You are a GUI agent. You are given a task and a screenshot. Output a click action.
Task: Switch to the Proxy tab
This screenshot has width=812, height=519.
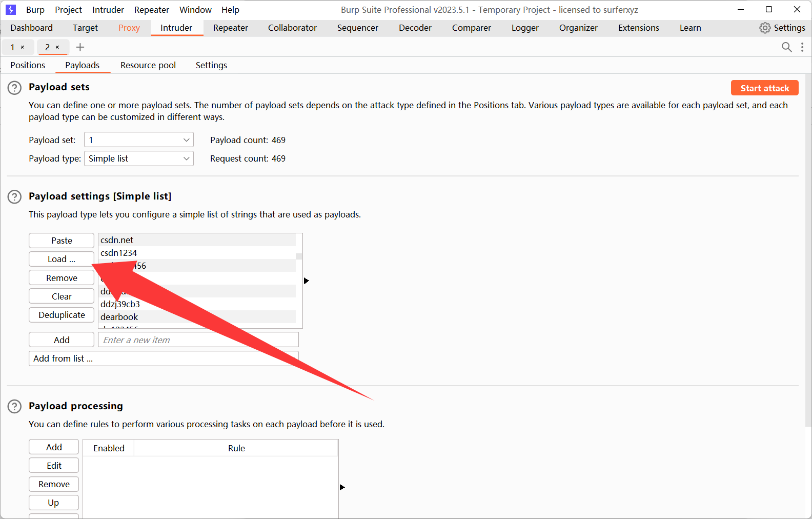129,28
